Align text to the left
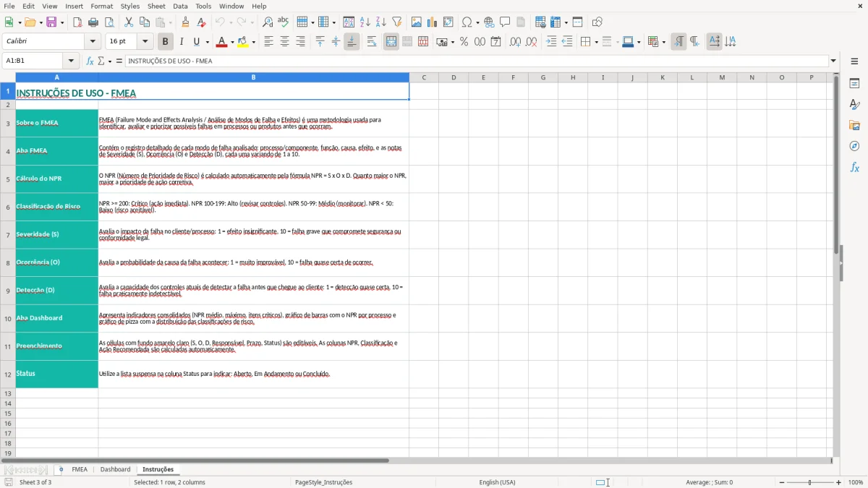This screenshot has height=488, width=868. click(x=268, y=42)
